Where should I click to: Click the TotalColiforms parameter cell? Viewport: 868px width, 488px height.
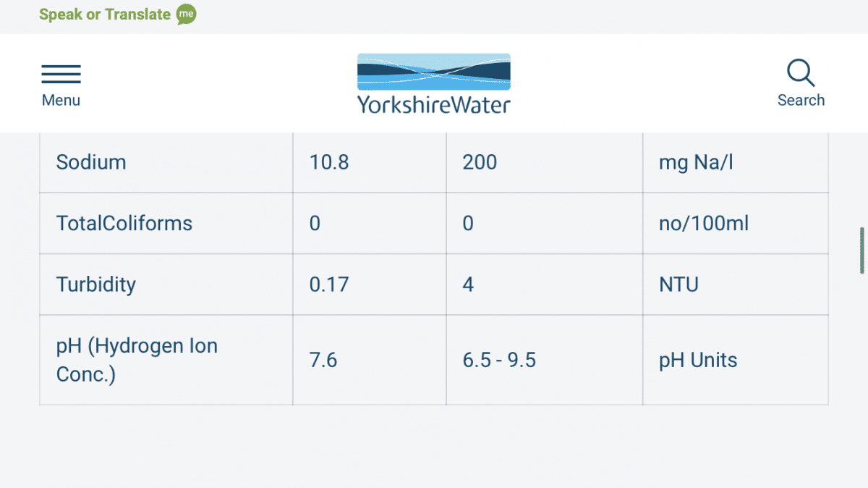click(166, 223)
